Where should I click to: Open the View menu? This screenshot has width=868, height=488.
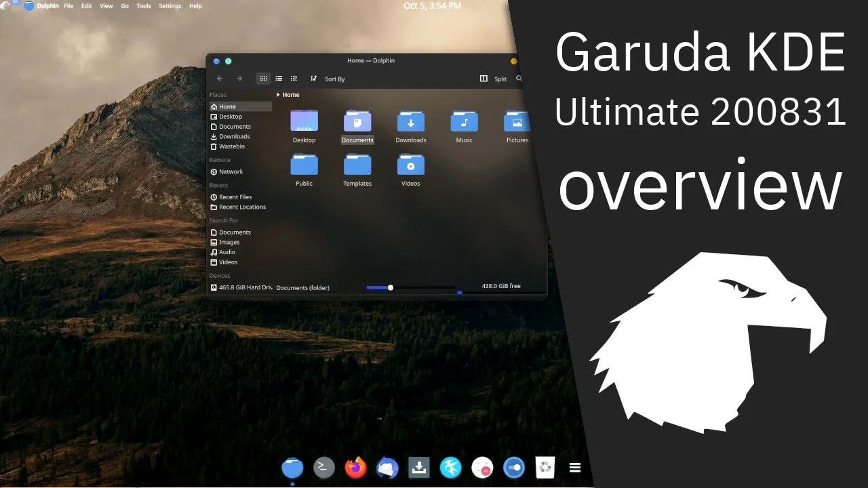click(106, 6)
